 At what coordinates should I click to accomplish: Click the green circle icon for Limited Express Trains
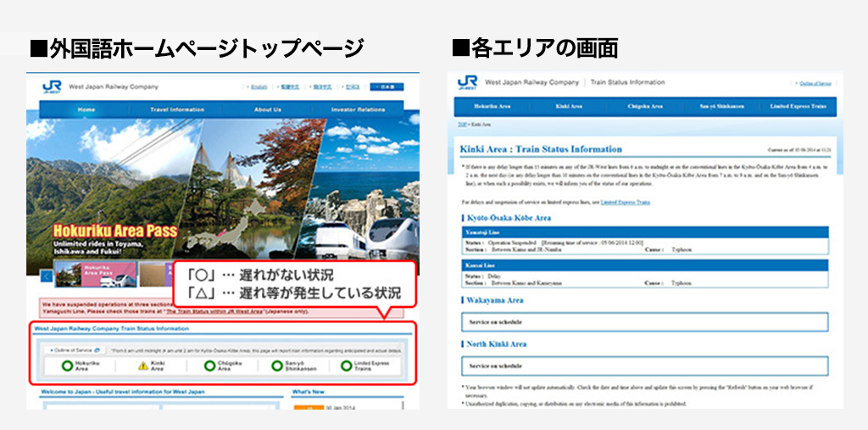pos(347,366)
